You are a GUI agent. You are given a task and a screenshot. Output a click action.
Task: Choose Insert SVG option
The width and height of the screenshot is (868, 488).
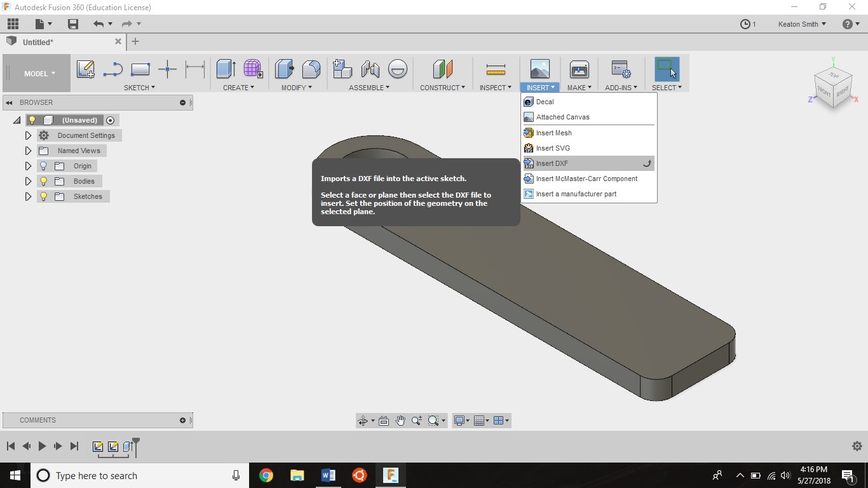(588, 148)
